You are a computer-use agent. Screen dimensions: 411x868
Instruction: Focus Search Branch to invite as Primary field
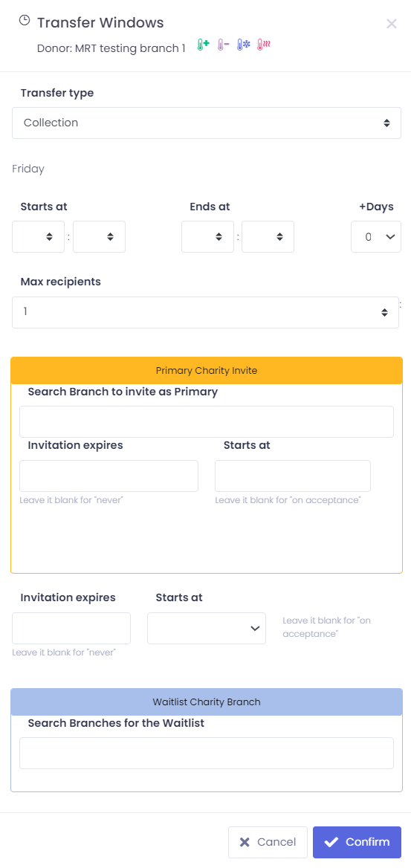(207, 422)
